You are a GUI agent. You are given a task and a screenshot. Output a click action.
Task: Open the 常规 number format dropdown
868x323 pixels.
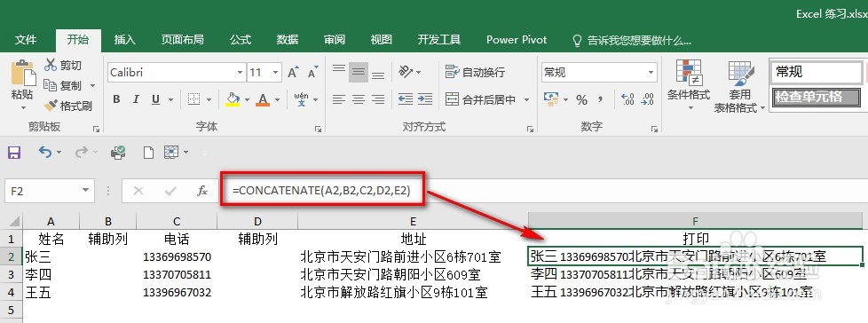tap(651, 73)
